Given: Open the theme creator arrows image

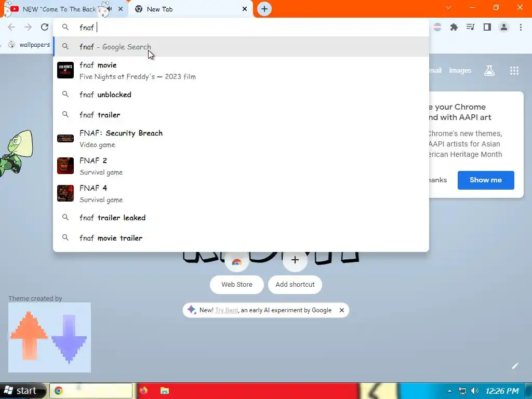Looking at the screenshot, I should point(49,337).
